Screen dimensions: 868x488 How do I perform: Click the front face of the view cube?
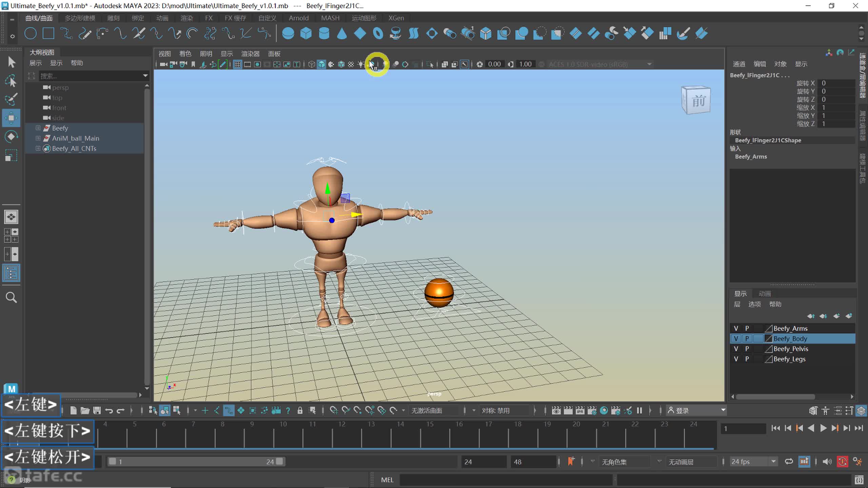[698, 101]
